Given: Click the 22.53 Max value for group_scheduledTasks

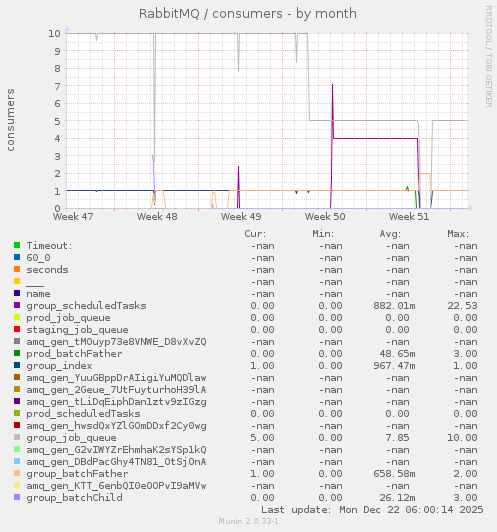Looking at the screenshot, I should pos(462,306).
